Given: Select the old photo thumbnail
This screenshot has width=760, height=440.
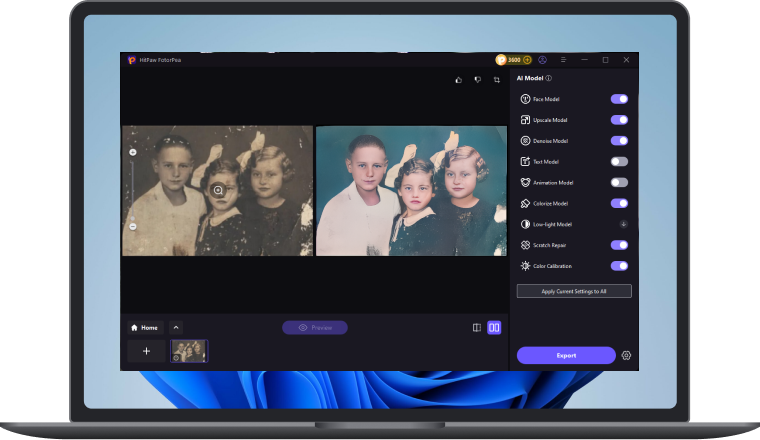Looking at the screenshot, I should click(189, 350).
